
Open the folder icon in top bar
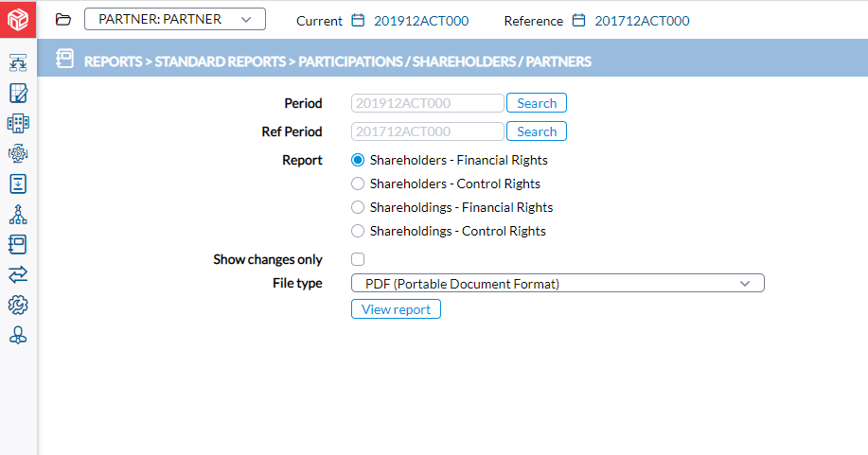point(63,20)
